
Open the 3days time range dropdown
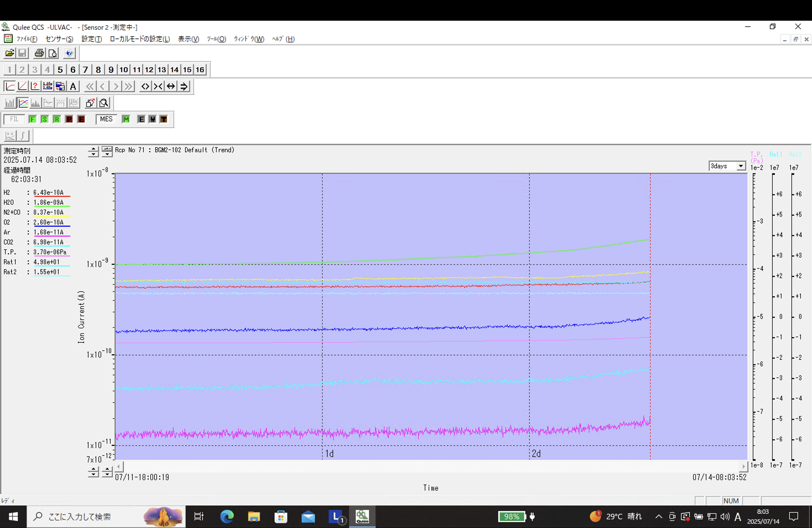pyautogui.click(x=741, y=166)
